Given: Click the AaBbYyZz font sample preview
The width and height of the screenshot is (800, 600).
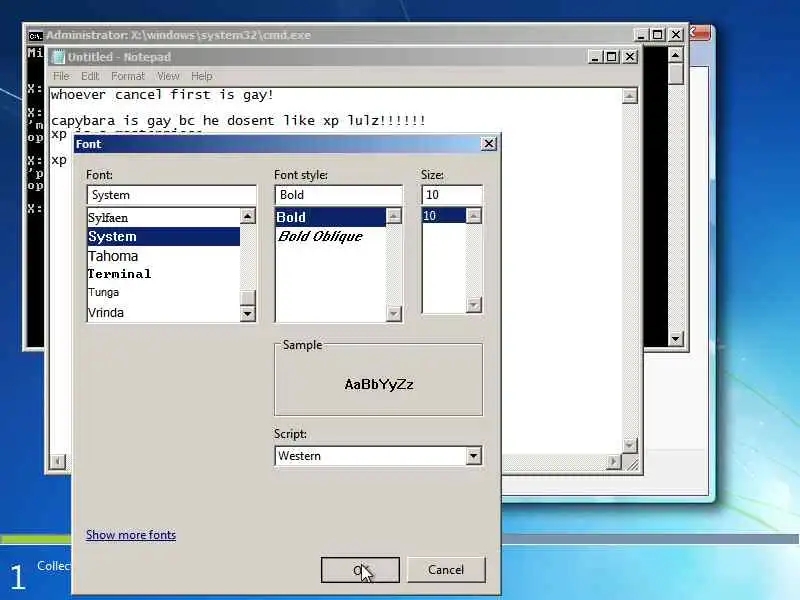Looking at the screenshot, I should [x=379, y=384].
